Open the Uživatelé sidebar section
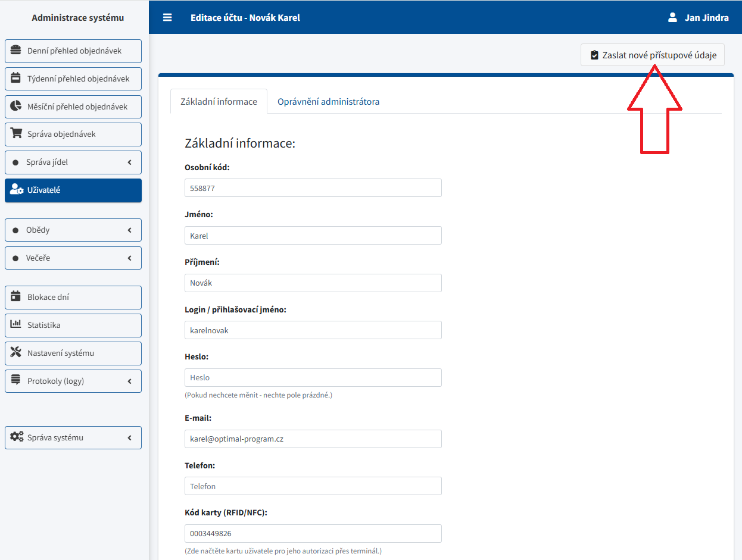Image resolution: width=742 pixels, height=560 pixels. (x=73, y=190)
